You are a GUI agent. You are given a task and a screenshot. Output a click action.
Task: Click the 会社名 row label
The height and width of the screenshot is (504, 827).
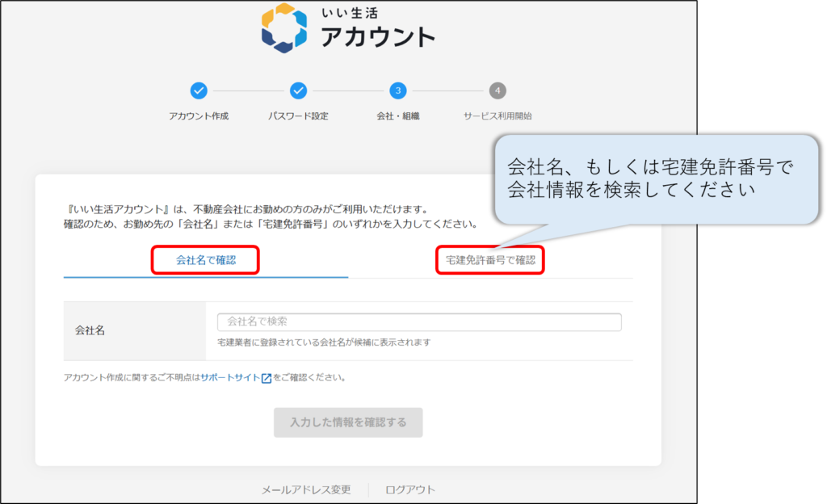coord(90,330)
